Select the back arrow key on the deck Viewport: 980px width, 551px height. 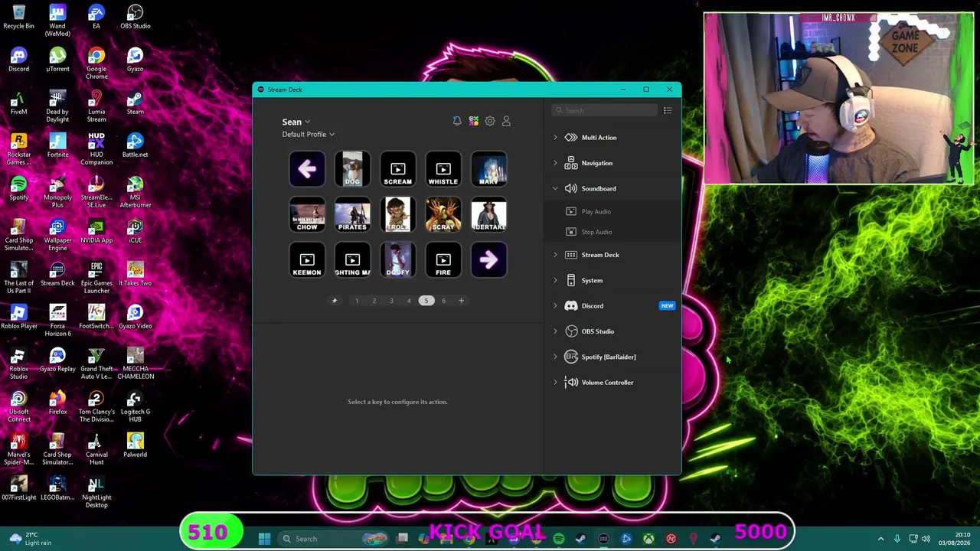(x=307, y=169)
